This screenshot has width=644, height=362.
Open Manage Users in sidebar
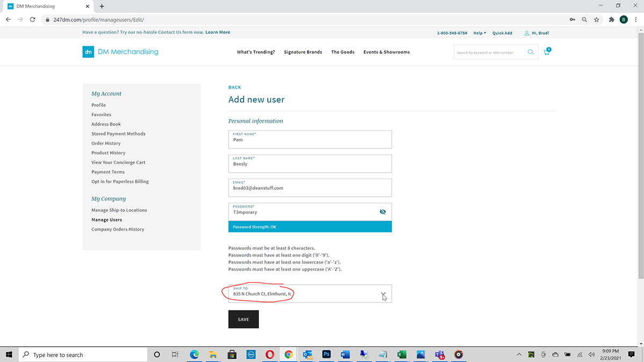(x=107, y=220)
